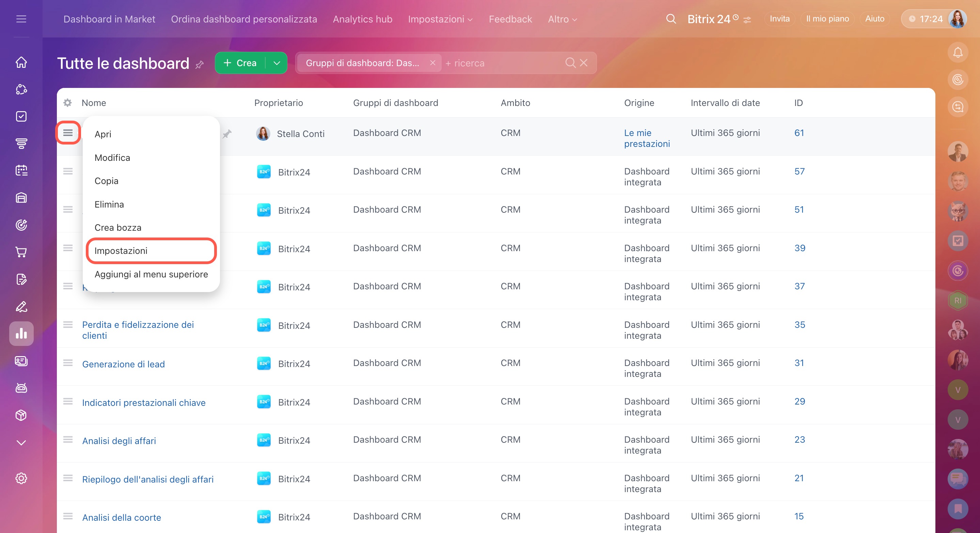The height and width of the screenshot is (533, 980).
Task: Pin the Tutte le dashboard page title
Action: (200, 65)
